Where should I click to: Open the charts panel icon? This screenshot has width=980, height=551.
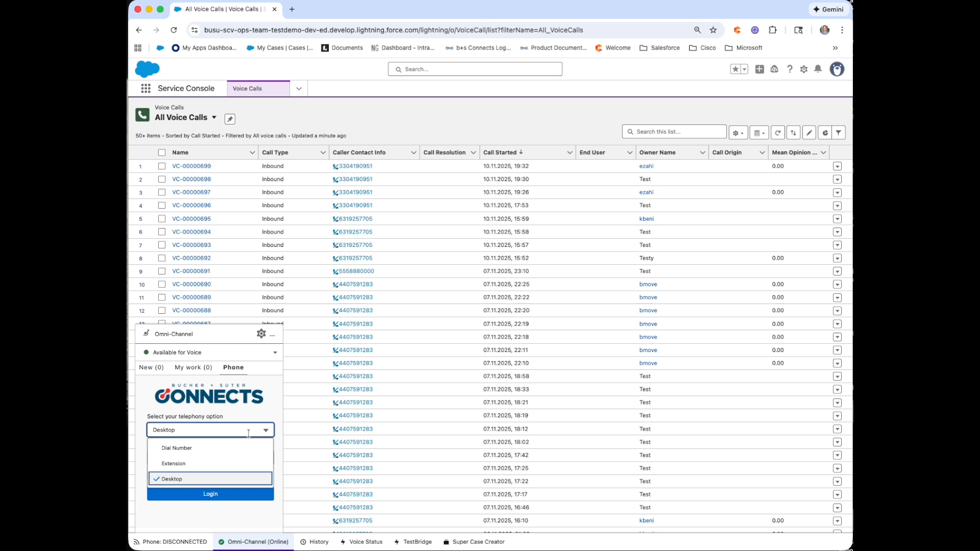[x=825, y=132]
